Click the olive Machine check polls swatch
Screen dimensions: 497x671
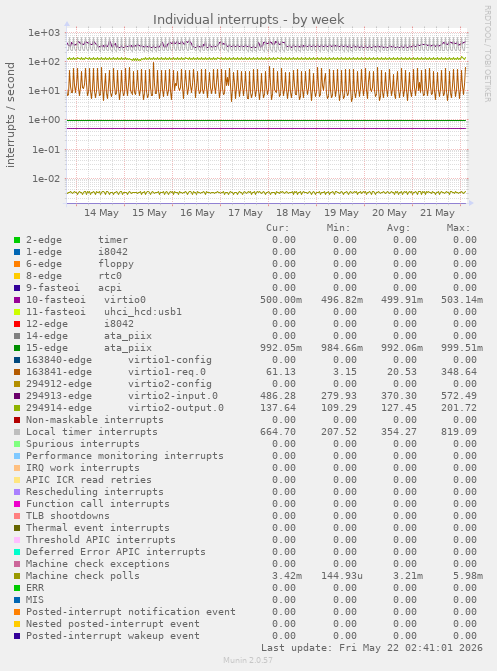coord(17,576)
